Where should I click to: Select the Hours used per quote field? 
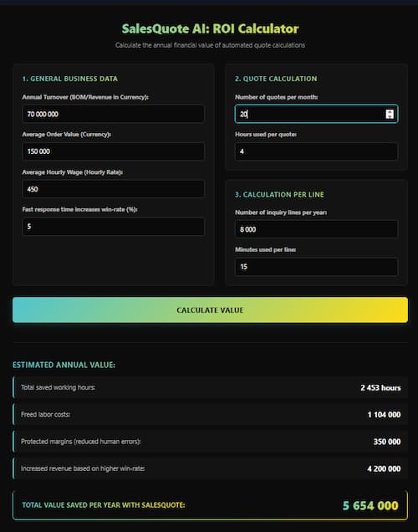316,151
